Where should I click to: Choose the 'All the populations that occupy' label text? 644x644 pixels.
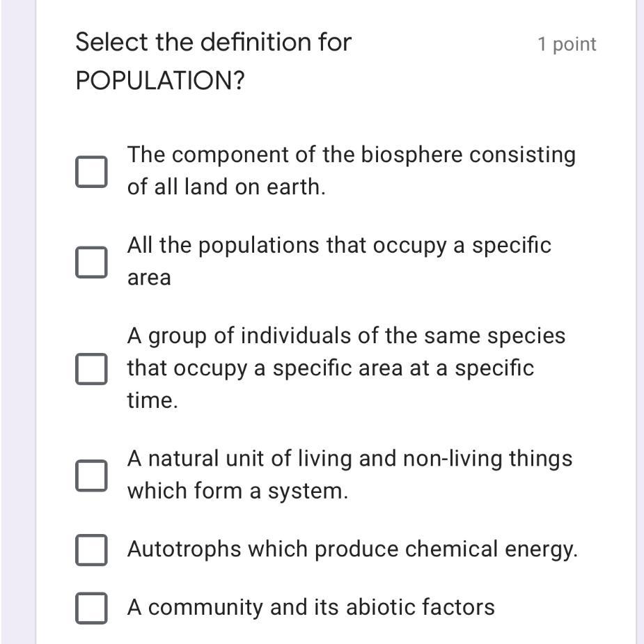[x=338, y=246]
